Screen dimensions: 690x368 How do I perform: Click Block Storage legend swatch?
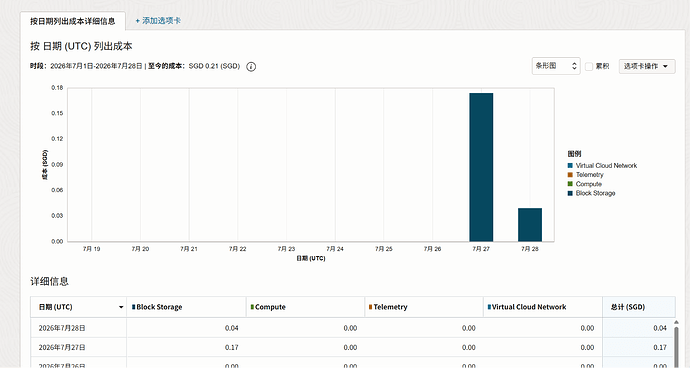tap(570, 193)
